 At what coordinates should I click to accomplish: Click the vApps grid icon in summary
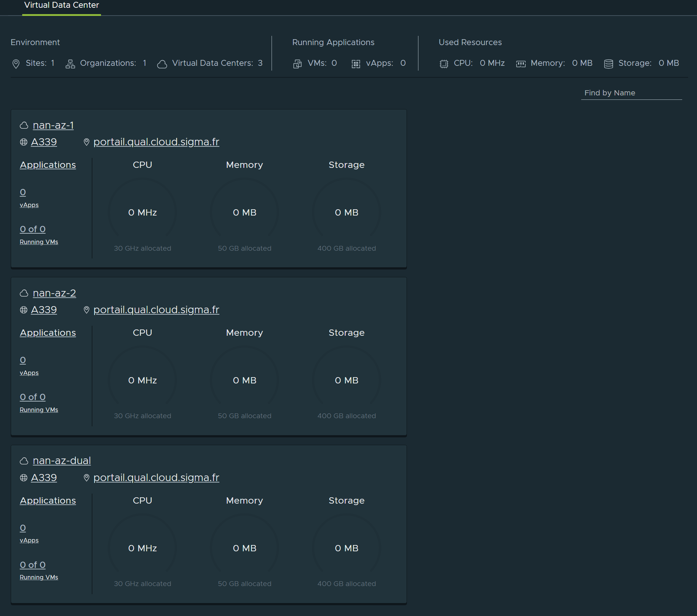[x=356, y=64]
